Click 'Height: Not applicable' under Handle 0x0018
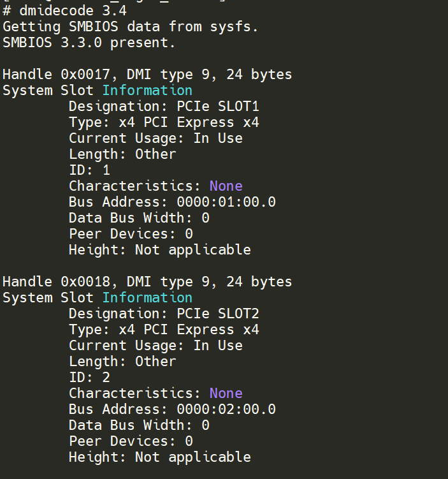Image resolution: width=448 pixels, height=479 pixels. click(x=159, y=457)
